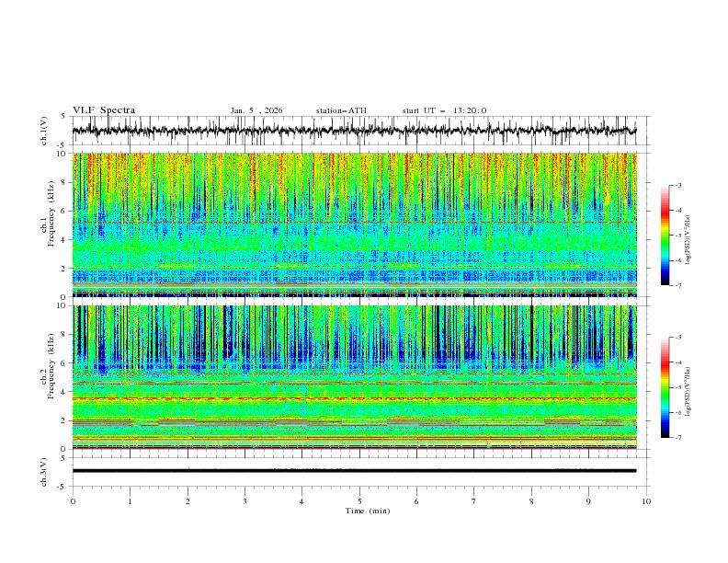
Task: Click the '5' tick on the time axis
Action: coord(359,501)
